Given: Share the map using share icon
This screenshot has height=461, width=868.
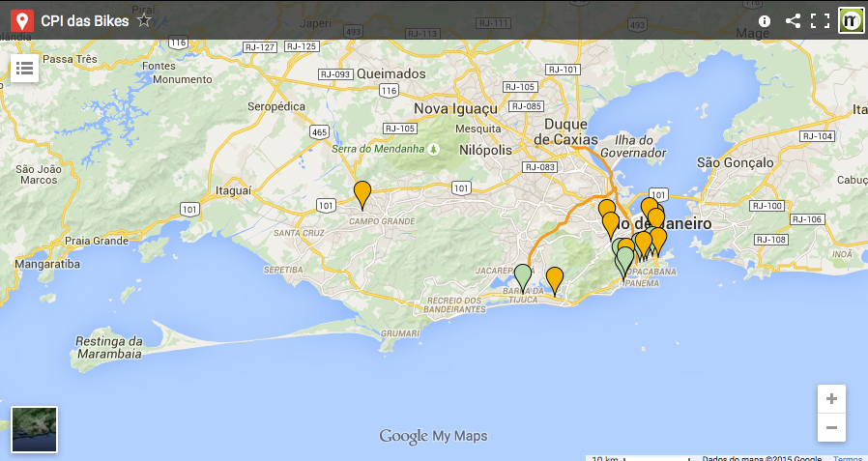Looking at the screenshot, I should point(793,21).
